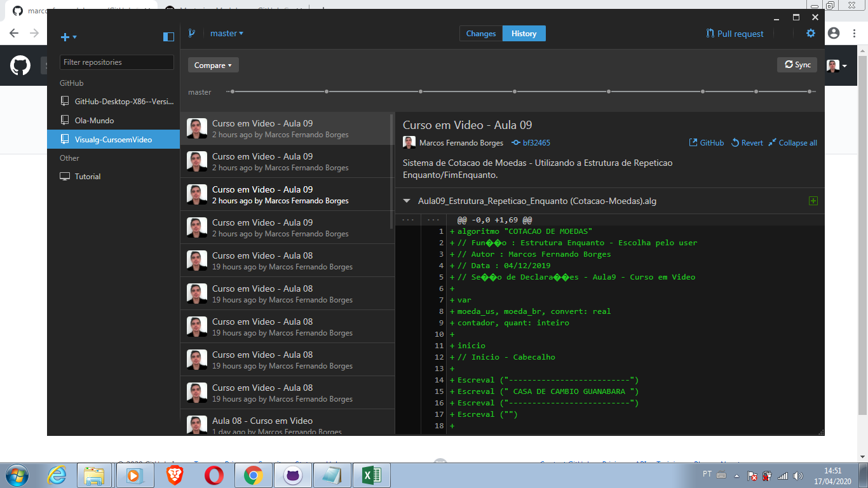Revert the Aula 09 commit
The width and height of the screenshot is (868, 488).
pyautogui.click(x=746, y=142)
